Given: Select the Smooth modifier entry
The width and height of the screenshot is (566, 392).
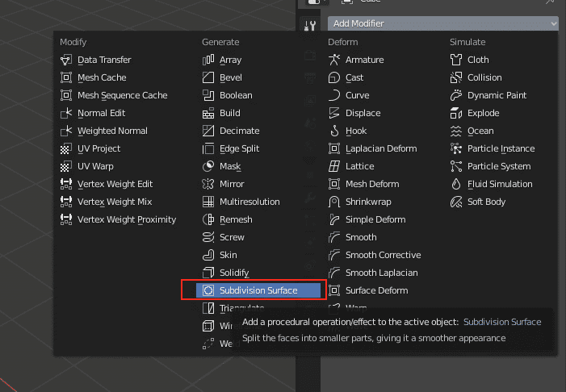Looking at the screenshot, I should click(352, 237).
